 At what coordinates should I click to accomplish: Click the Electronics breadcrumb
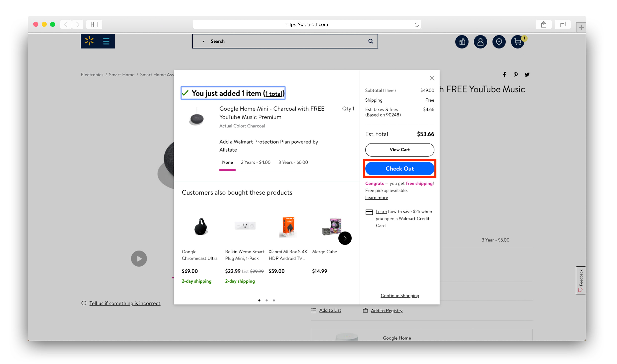click(92, 75)
